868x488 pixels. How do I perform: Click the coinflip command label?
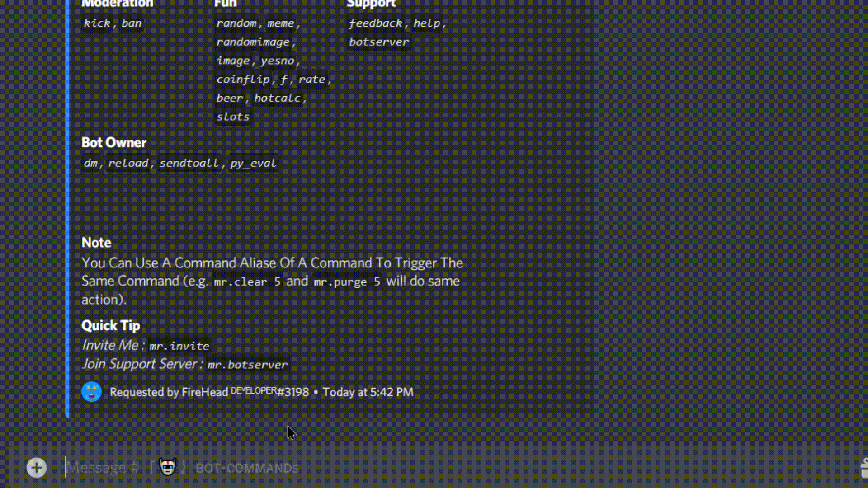click(x=243, y=80)
